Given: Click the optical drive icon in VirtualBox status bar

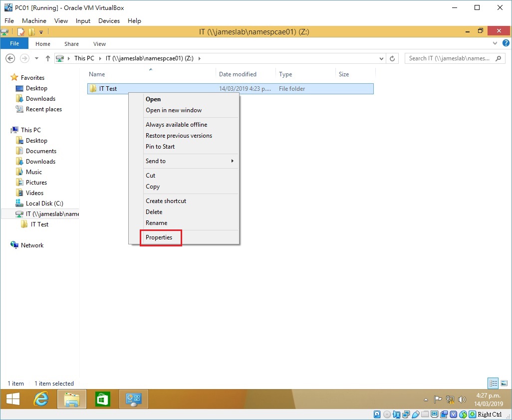Looking at the screenshot, I should tap(387, 414).
